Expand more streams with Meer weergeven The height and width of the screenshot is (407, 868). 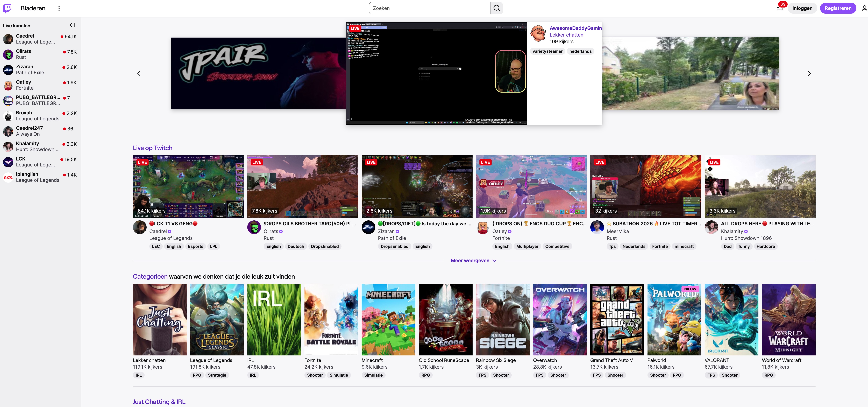pyautogui.click(x=473, y=261)
